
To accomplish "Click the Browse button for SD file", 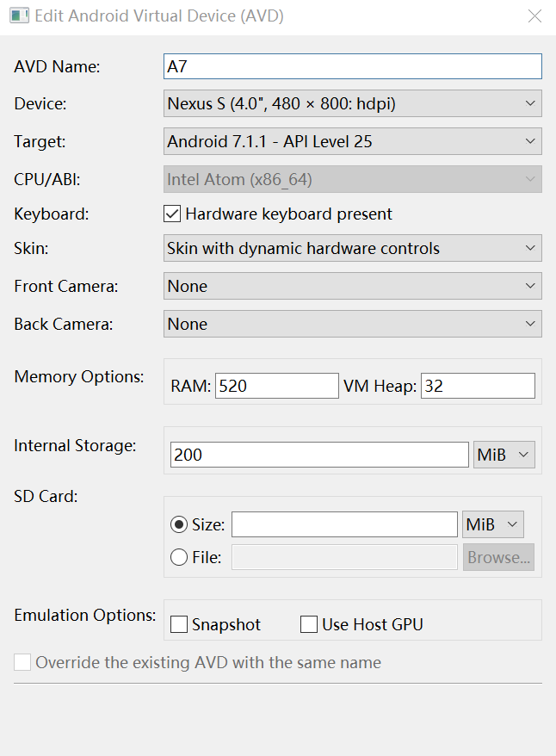I will (498, 557).
